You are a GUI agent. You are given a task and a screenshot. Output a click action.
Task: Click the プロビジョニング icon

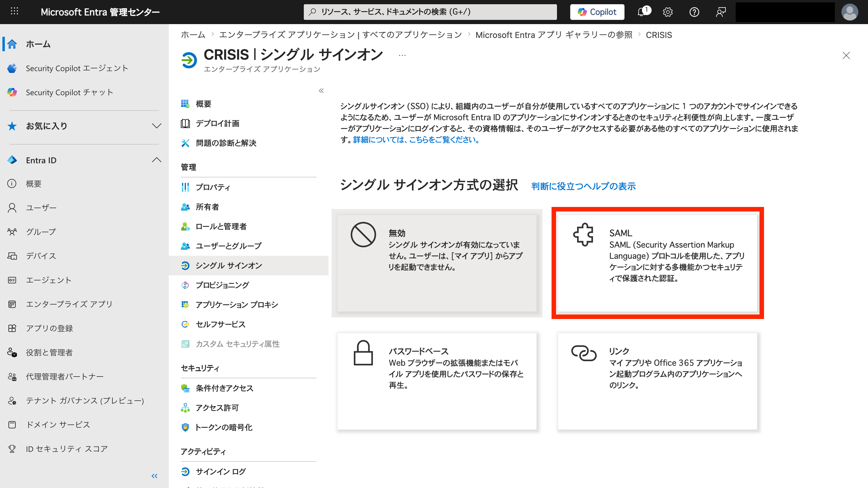tap(185, 285)
